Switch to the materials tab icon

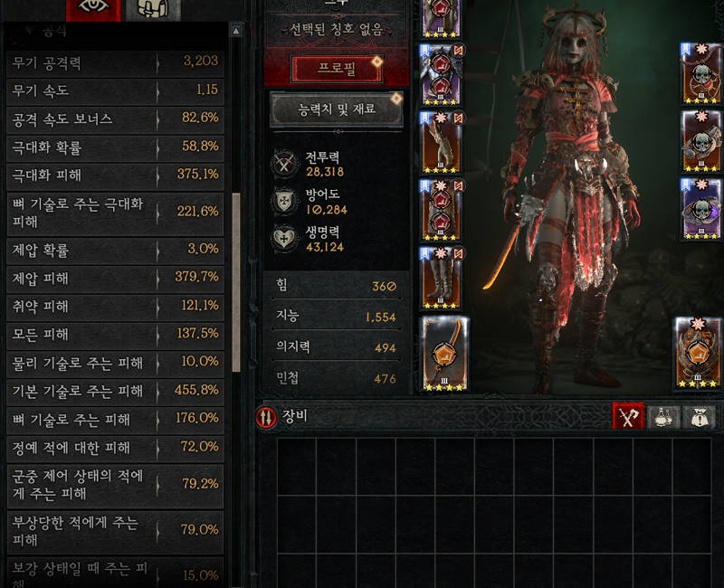[x=153, y=9]
